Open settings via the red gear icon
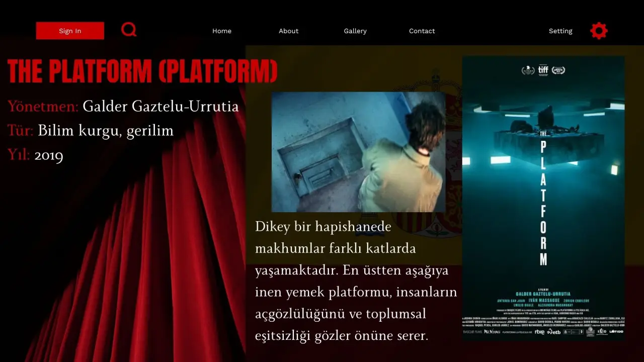The image size is (644, 362). (x=599, y=31)
